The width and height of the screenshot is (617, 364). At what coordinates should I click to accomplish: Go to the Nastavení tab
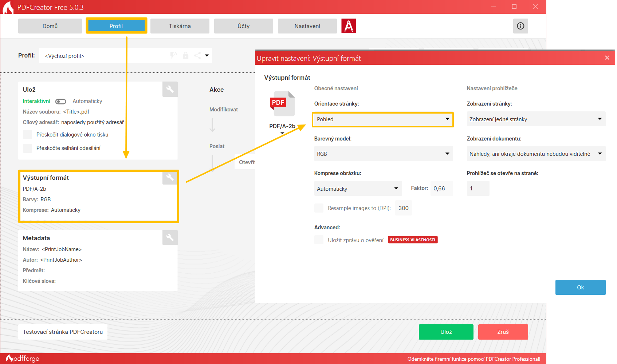[x=307, y=26]
